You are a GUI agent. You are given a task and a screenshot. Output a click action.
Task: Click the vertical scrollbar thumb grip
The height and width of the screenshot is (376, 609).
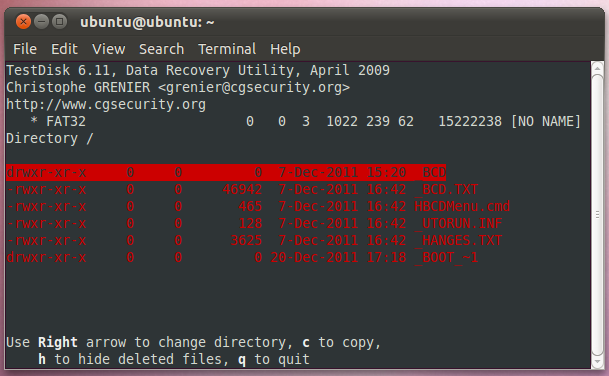point(597,214)
